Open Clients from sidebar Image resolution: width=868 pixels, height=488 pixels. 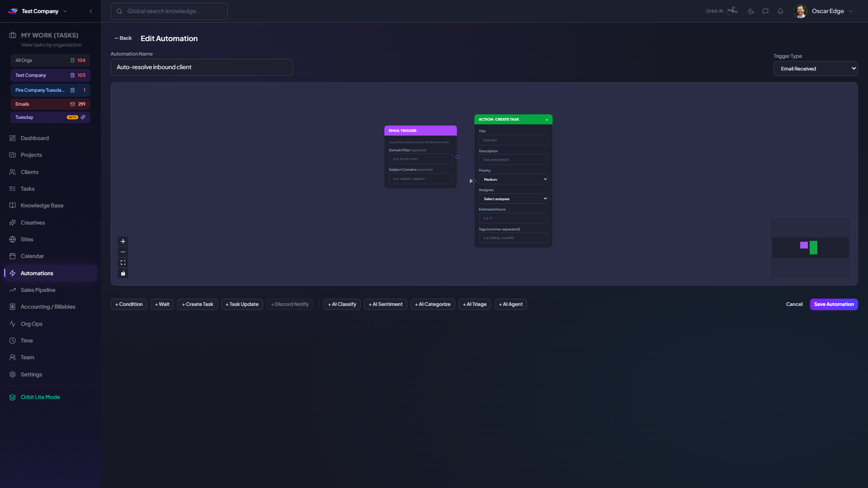pyautogui.click(x=50, y=172)
